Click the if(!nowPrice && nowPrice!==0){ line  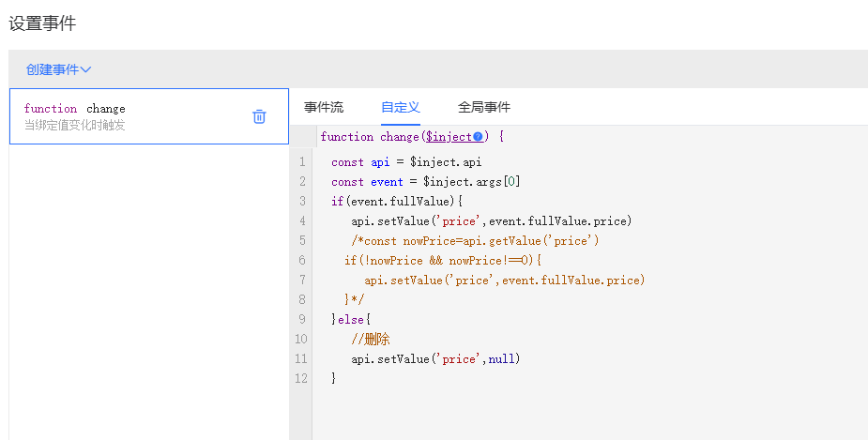(x=442, y=260)
